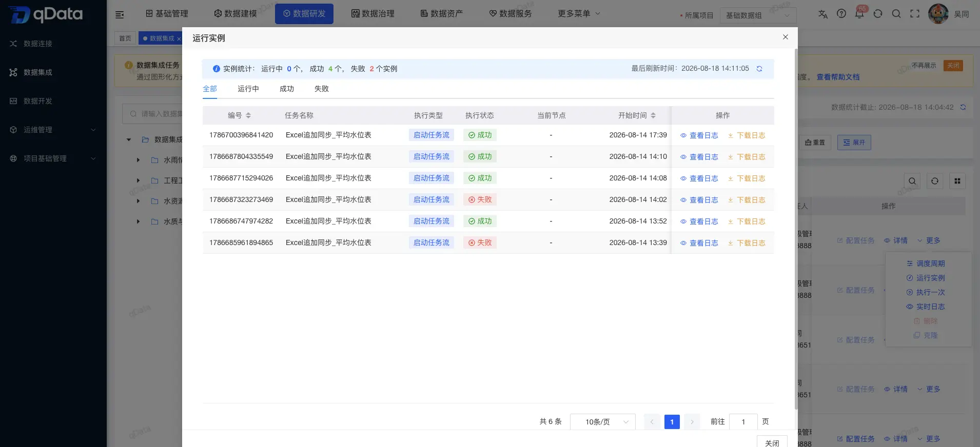Open the 数据建模 top menu

point(236,14)
